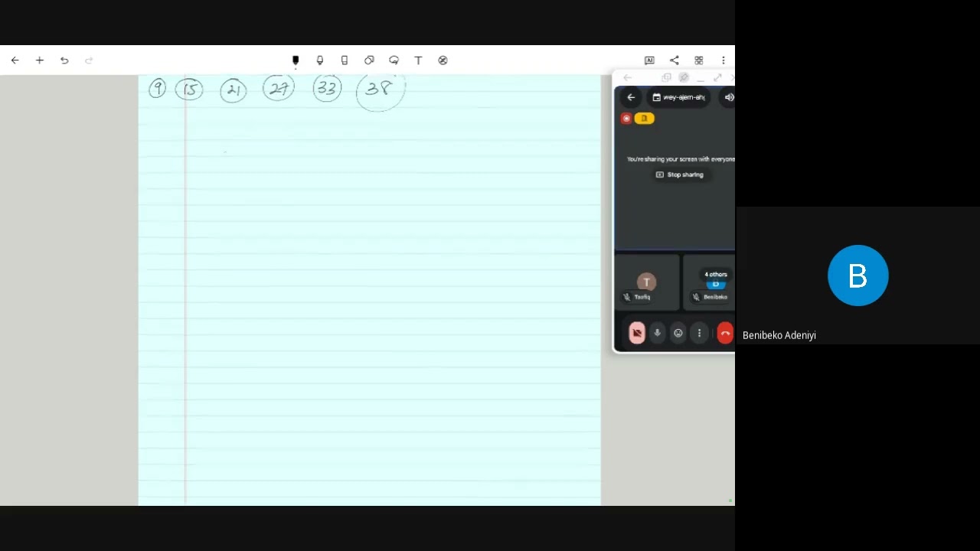This screenshot has width=980, height=551.
Task: Select the eraser tool
Action: pos(345,60)
